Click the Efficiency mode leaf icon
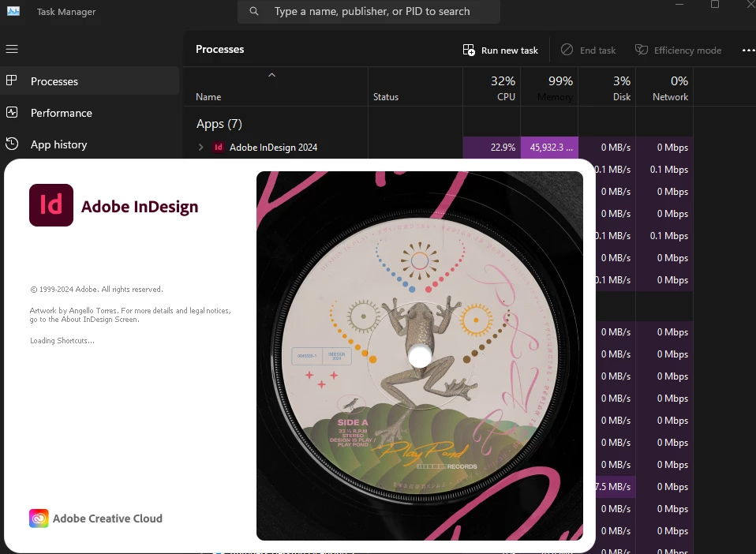Image resolution: width=756 pixels, height=554 pixels. click(x=642, y=49)
